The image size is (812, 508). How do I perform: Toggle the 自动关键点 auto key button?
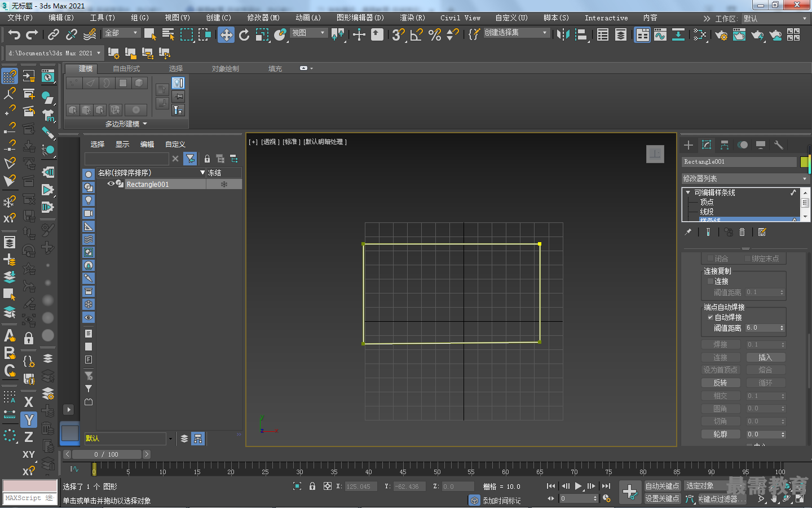tap(662, 486)
